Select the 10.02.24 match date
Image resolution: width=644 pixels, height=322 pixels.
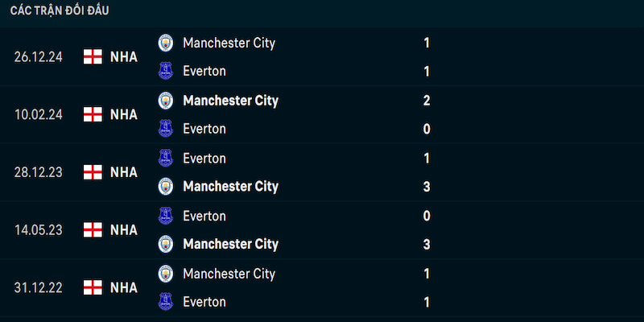pos(38,114)
